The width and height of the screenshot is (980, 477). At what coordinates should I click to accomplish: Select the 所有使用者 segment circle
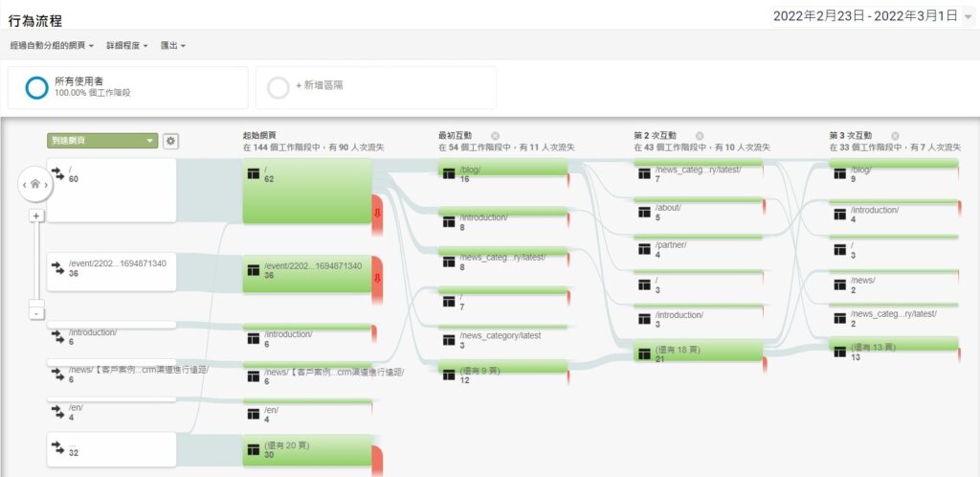point(37,88)
